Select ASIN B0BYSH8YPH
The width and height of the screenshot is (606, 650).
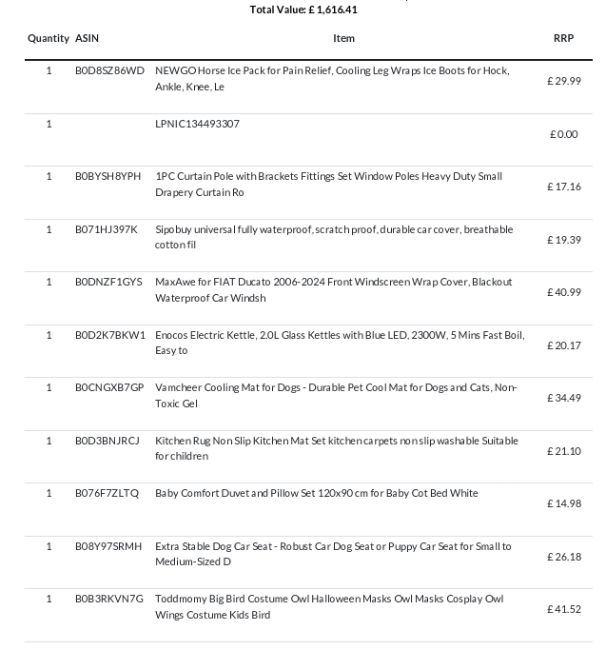(x=108, y=176)
